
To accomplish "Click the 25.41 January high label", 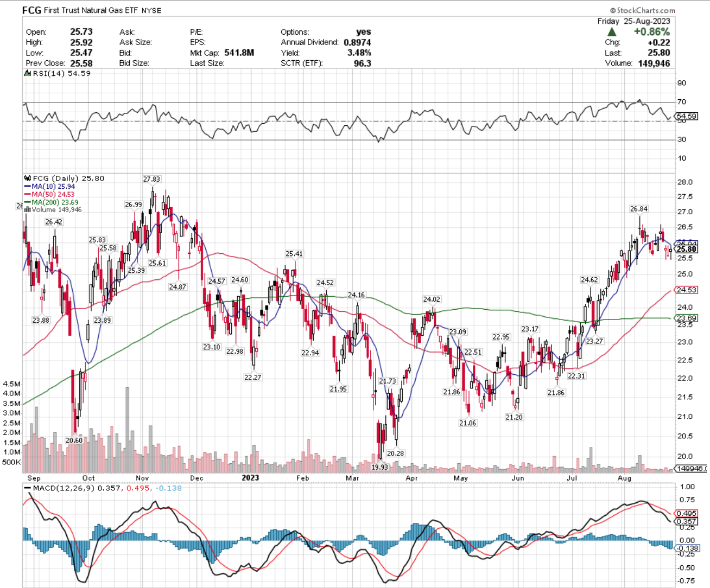I will point(294,254).
